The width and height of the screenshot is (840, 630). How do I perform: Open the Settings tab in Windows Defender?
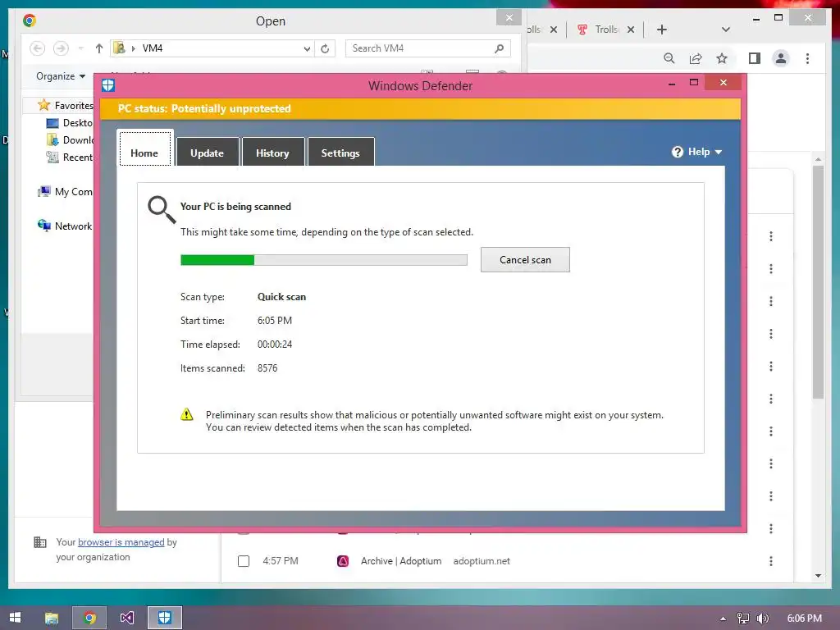[x=340, y=153]
